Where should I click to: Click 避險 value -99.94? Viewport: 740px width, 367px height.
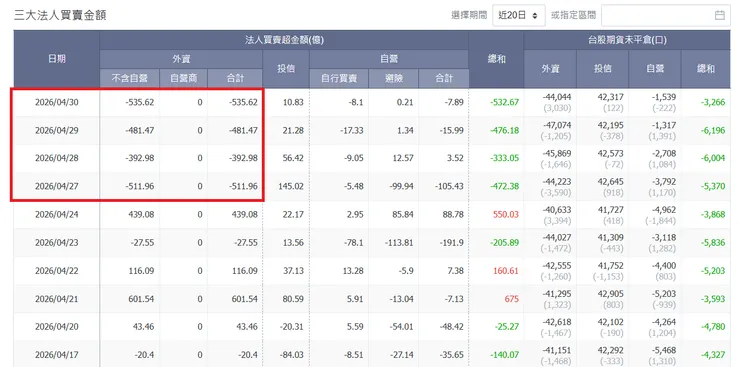400,186
